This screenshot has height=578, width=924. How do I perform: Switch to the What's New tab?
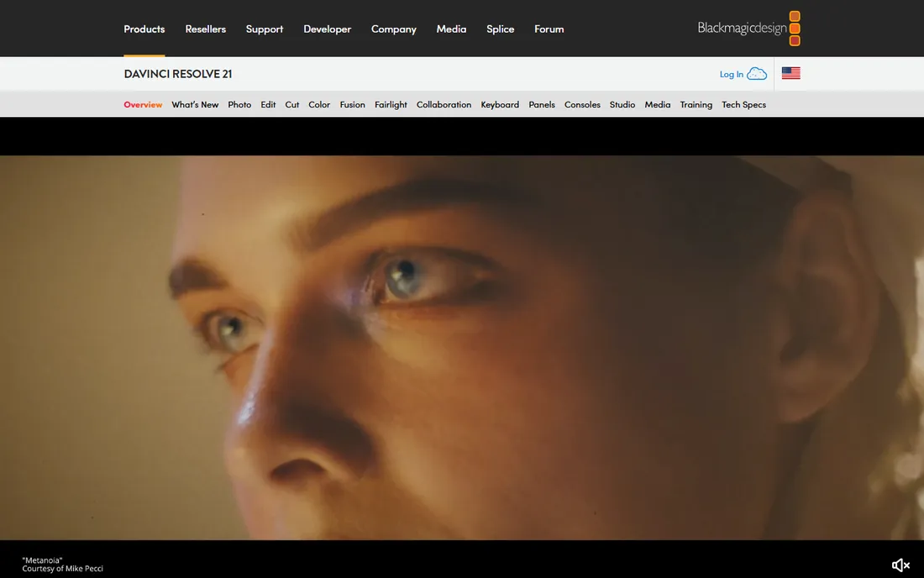[195, 104]
